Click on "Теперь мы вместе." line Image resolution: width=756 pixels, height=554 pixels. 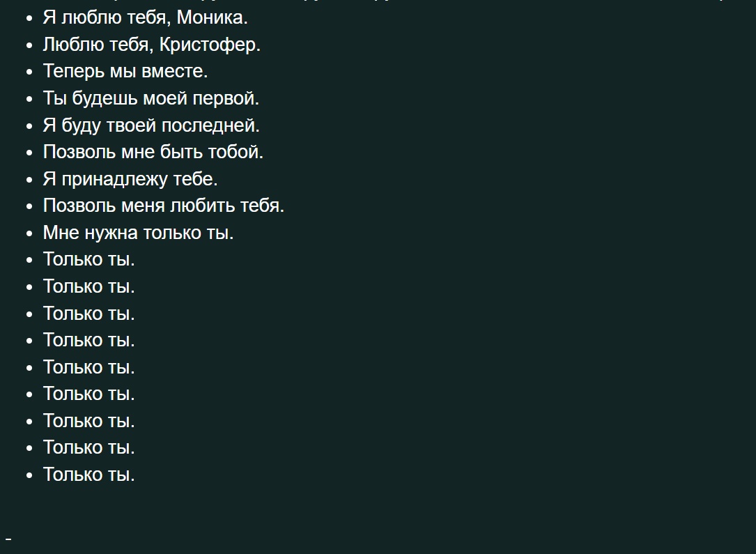125,71
